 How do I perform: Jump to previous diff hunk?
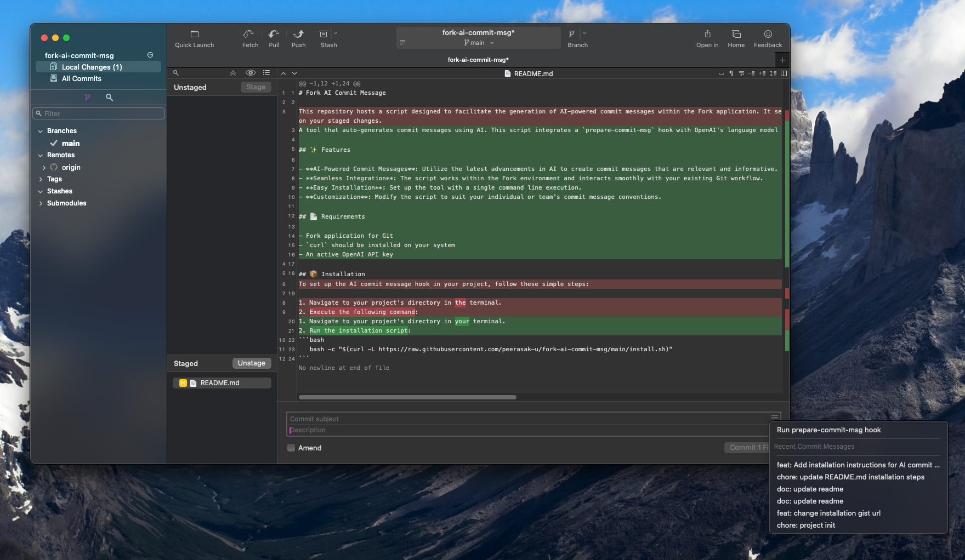(x=283, y=73)
